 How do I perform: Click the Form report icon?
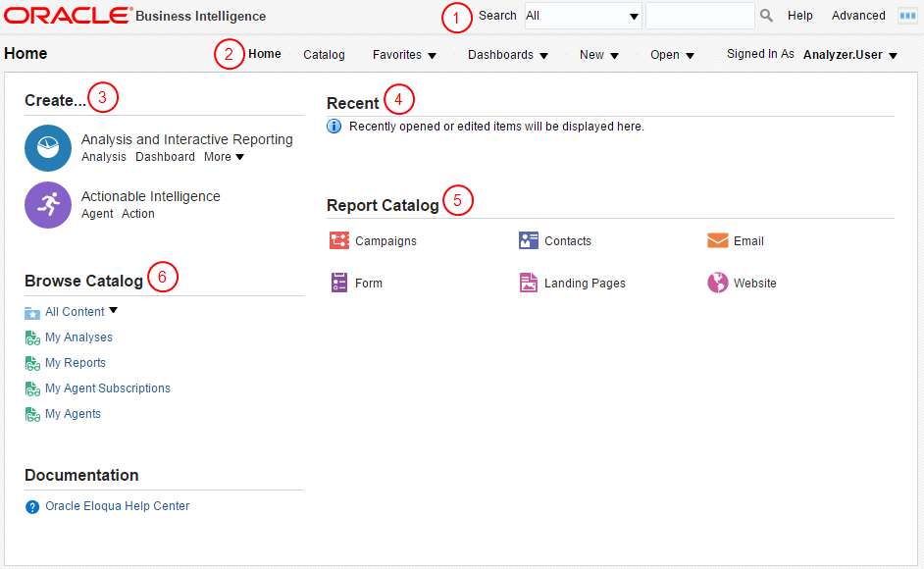[339, 283]
